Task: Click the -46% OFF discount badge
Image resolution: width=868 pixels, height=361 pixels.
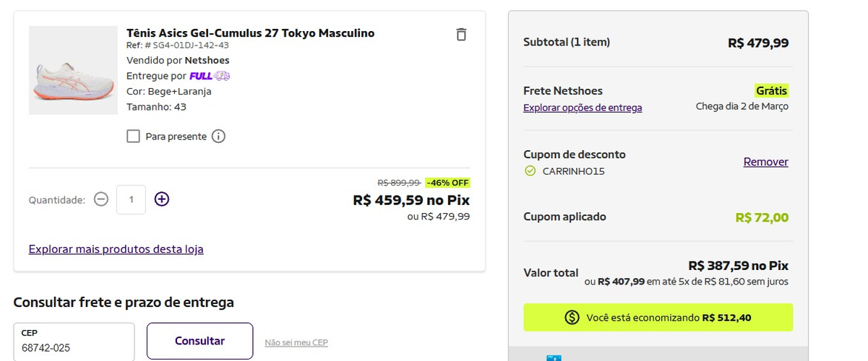Action: (x=447, y=183)
